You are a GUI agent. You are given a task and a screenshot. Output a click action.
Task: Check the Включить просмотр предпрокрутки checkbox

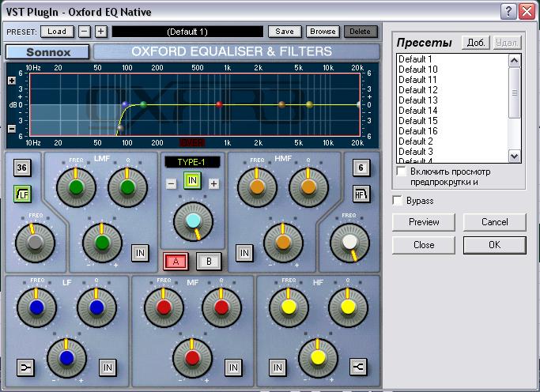point(401,171)
